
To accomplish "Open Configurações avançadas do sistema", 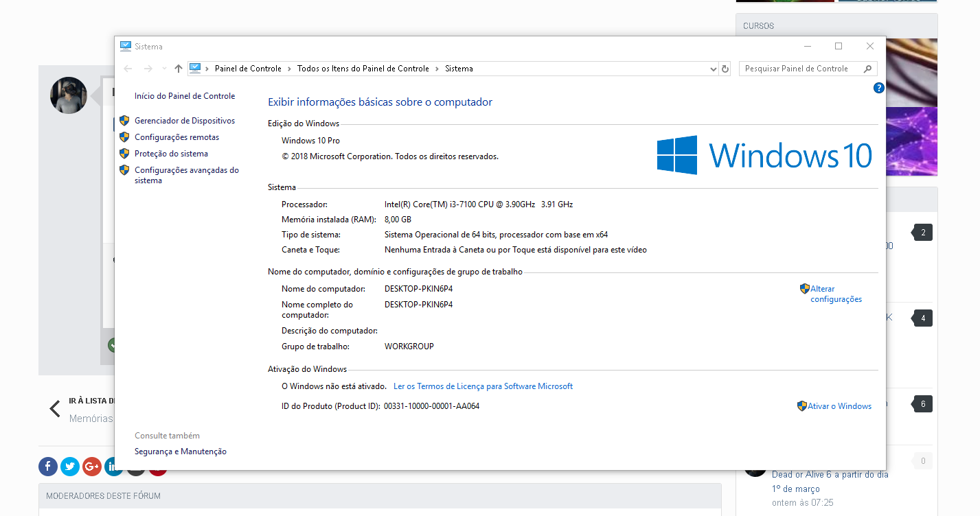I will tap(187, 175).
